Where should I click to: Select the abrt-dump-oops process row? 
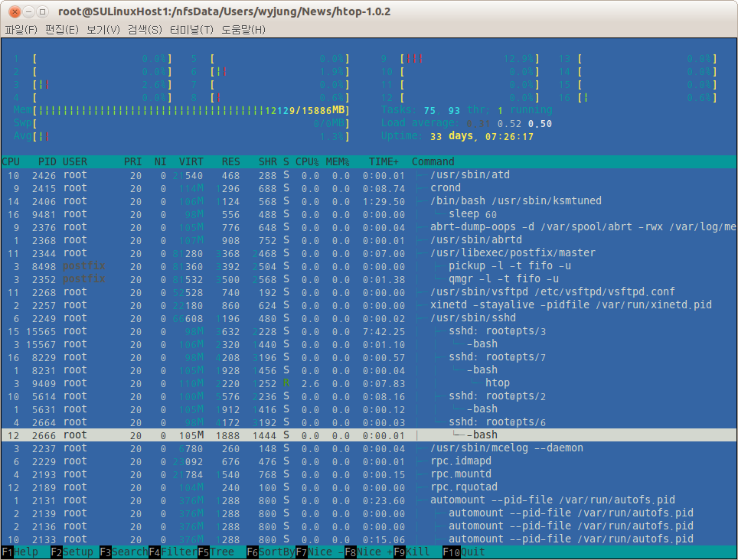pos(369,227)
